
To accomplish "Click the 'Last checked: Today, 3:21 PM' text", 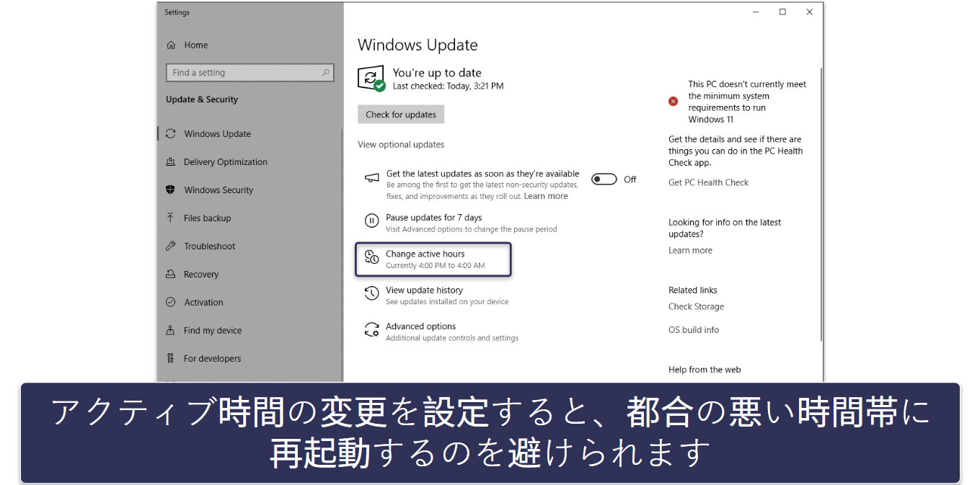I will (x=448, y=86).
